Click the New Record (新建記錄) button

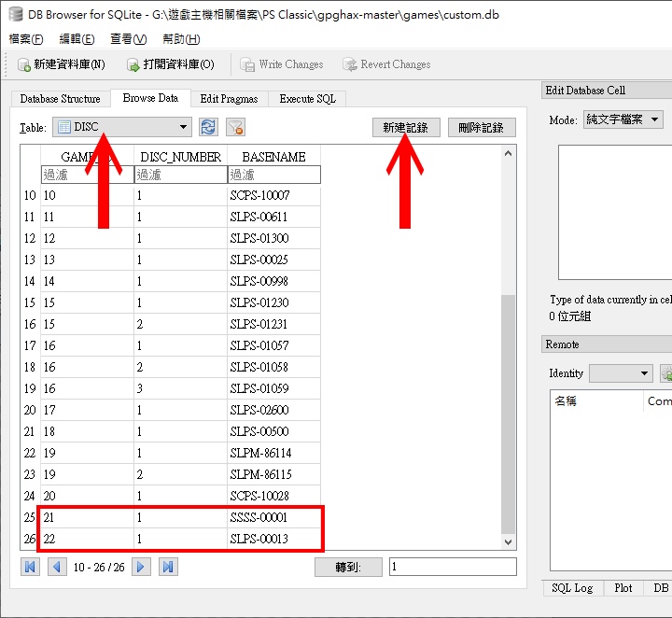pyautogui.click(x=406, y=127)
